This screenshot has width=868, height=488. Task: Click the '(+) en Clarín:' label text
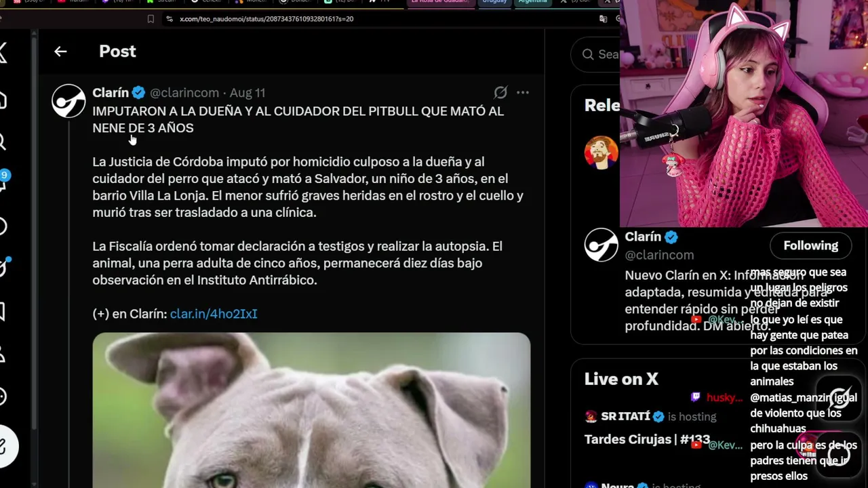(130, 314)
